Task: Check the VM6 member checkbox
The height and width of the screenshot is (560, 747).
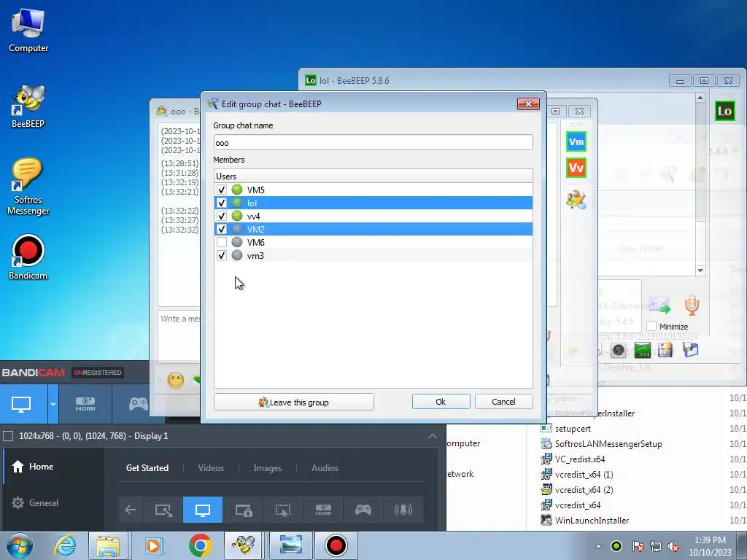Action: (x=222, y=242)
